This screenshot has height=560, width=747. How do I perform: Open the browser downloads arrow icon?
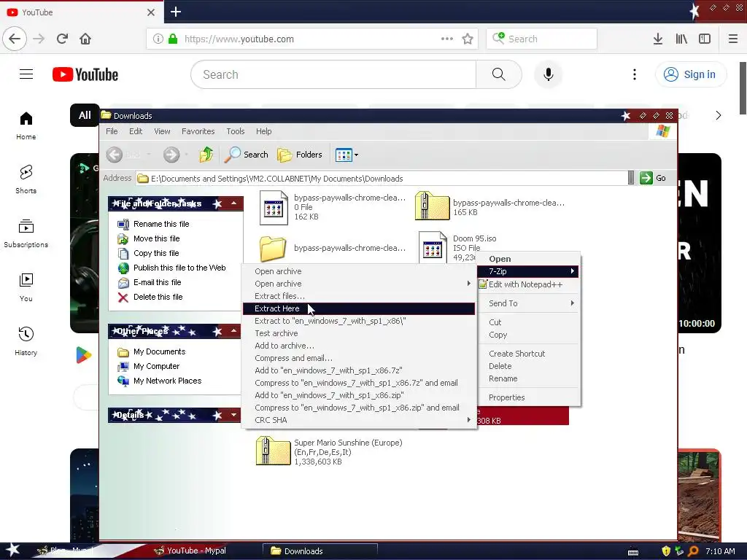click(x=658, y=39)
